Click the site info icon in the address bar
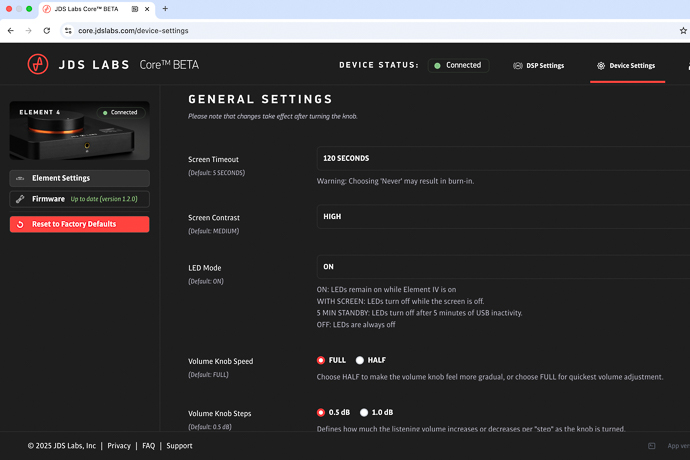 click(68, 31)
